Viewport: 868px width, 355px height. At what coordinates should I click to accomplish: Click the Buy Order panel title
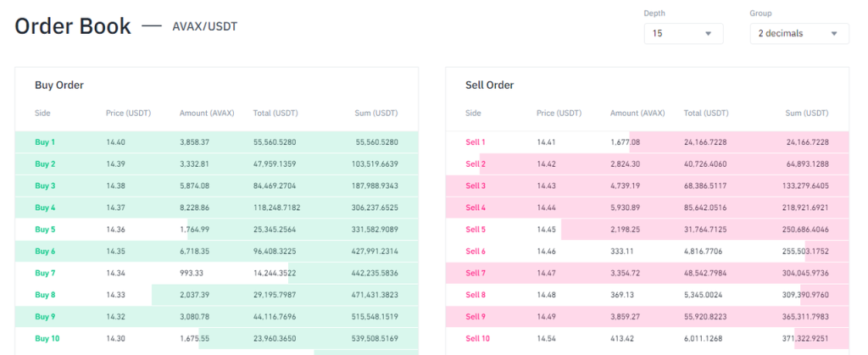pyautogui.click(x=58, y=86)
